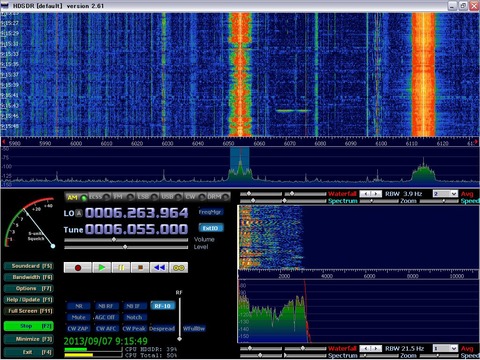The height and width of the screenshot is (360, 480).
Task: Toggle Mute audio button
Action: [79, 317]
